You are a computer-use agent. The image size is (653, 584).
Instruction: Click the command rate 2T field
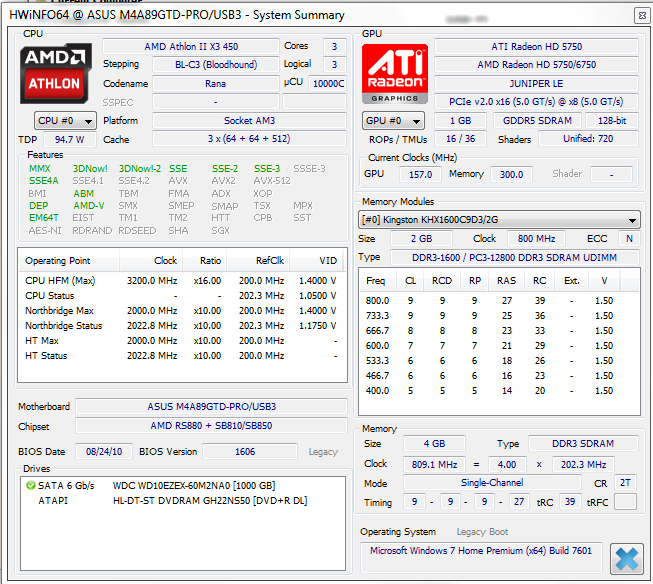click(x=625, y=483)
